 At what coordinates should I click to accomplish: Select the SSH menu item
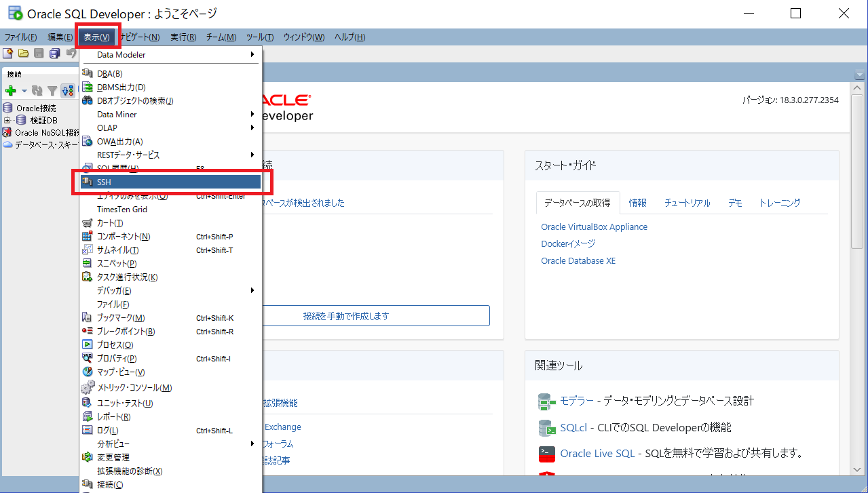(170, 182)
